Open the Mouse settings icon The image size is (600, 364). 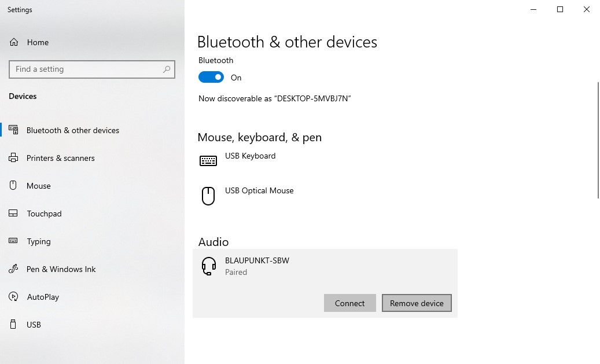[x=13, y=186]
